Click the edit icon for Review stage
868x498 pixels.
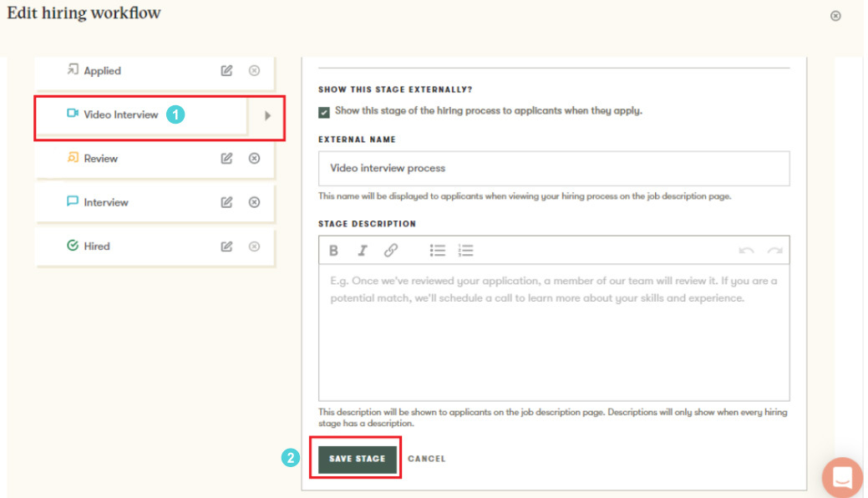pos(226,159)
